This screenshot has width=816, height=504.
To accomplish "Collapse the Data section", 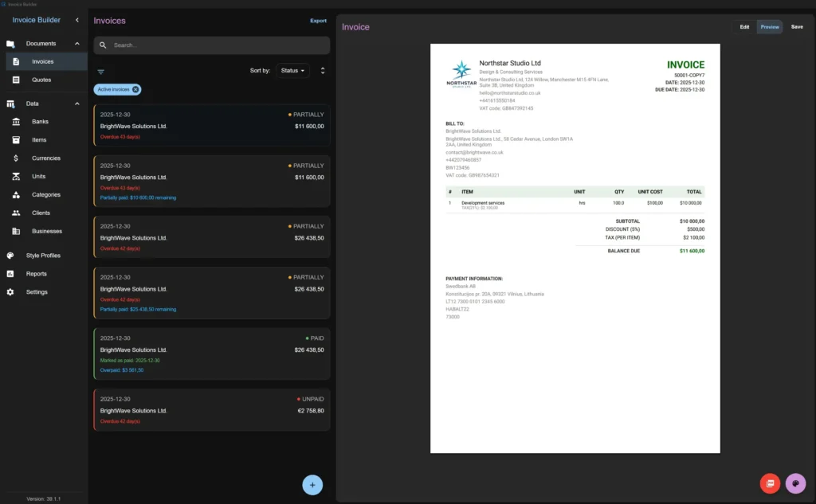I will 76,103.
